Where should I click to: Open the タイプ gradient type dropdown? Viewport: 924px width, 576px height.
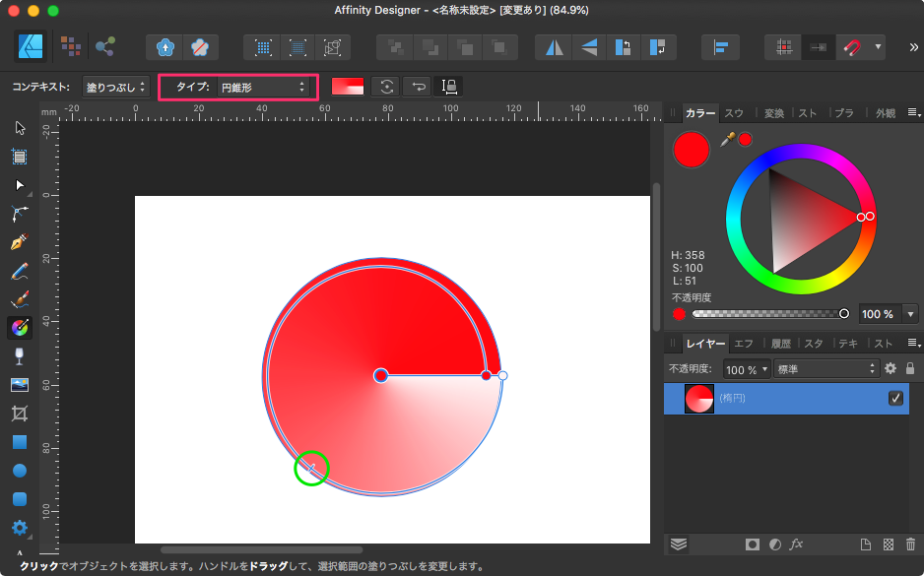pos(262,88)
